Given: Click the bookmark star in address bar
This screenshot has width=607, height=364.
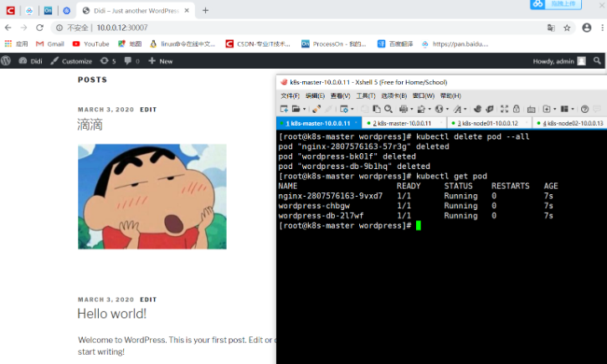Looking at the screenshot, I should 567,28.
